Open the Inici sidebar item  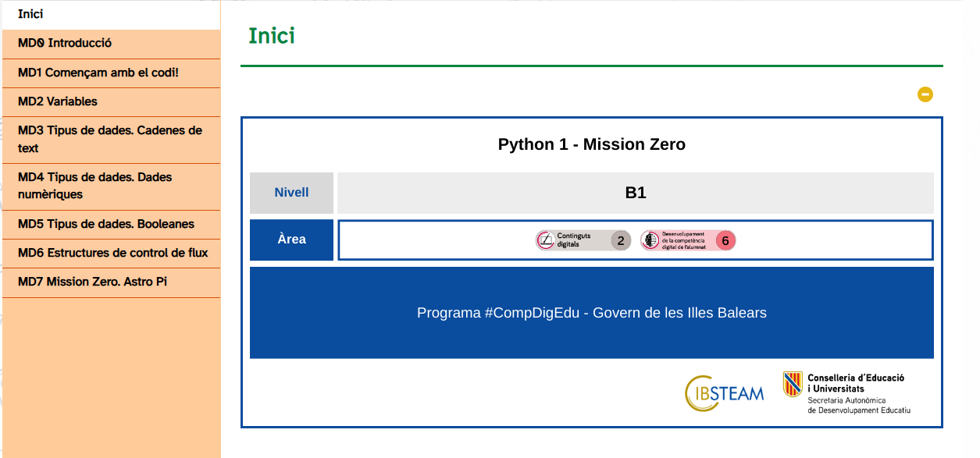(111, 15)
